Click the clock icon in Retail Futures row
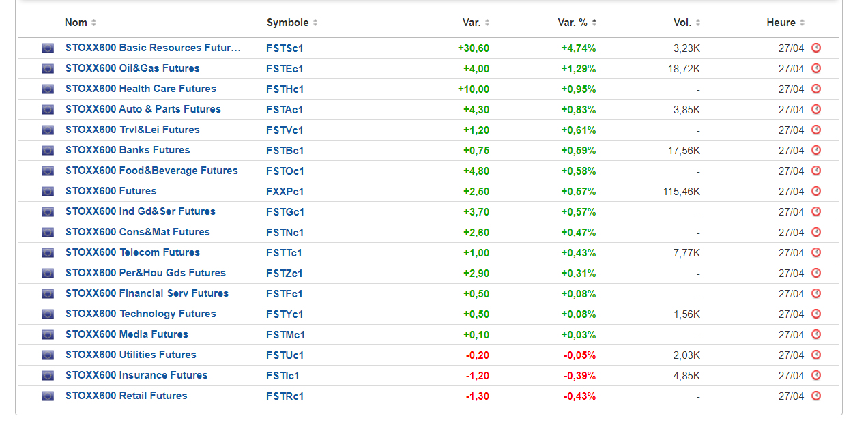Image resolution: width=868 pixels, height=427 pixels. point(816,396)
